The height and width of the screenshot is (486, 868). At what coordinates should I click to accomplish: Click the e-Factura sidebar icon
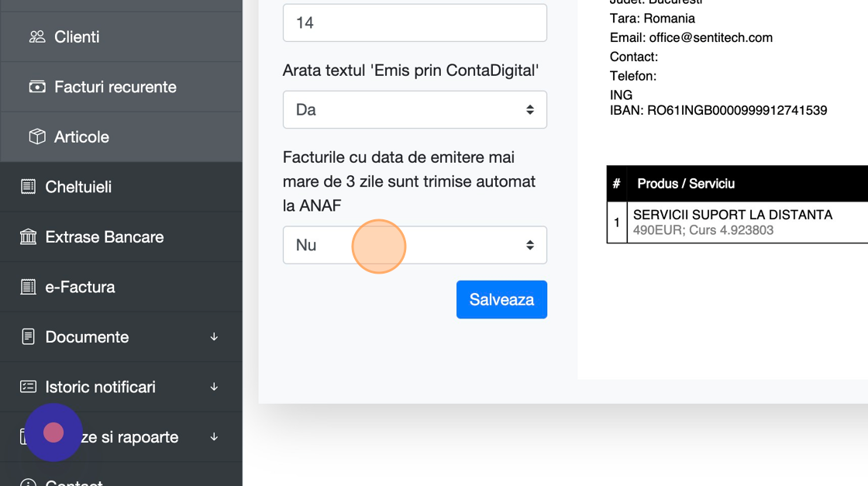tap(28, 287)
